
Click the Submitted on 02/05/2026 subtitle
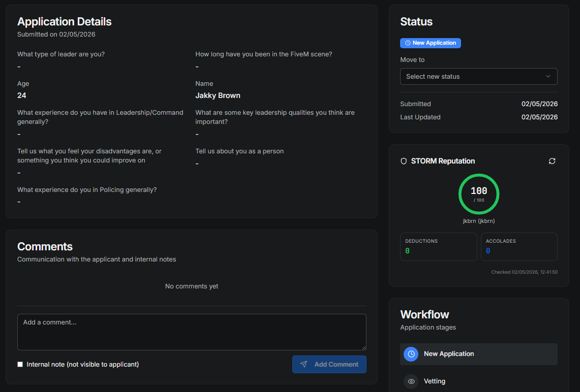pos(56,35)
